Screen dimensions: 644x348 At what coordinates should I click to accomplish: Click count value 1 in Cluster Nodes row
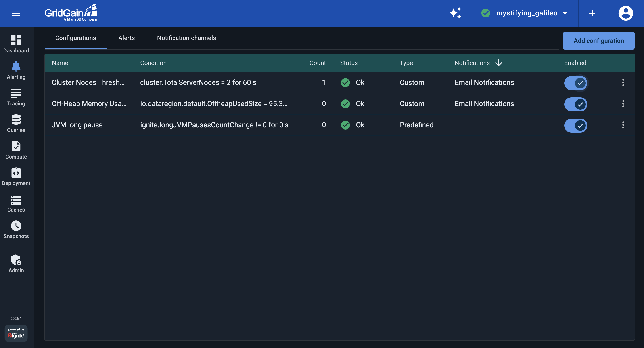coord(324,82)
